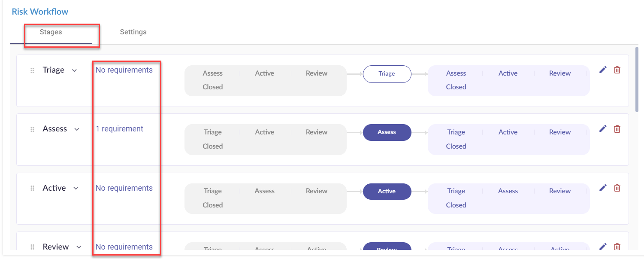Edit the Triage stage using the pencil icon
Image resolution: width=644 pixels, height=259 pixels.
coord(603,69)
